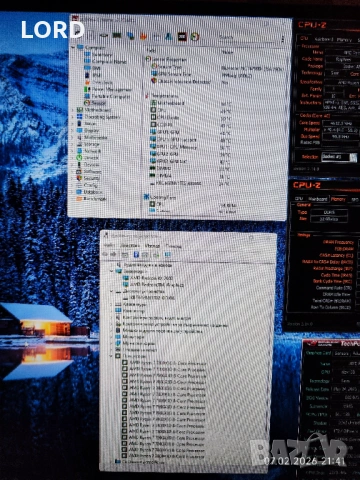The image size is (360, 480).
Task: Select Монитори in Device Manager
Action: coord(131,337)
